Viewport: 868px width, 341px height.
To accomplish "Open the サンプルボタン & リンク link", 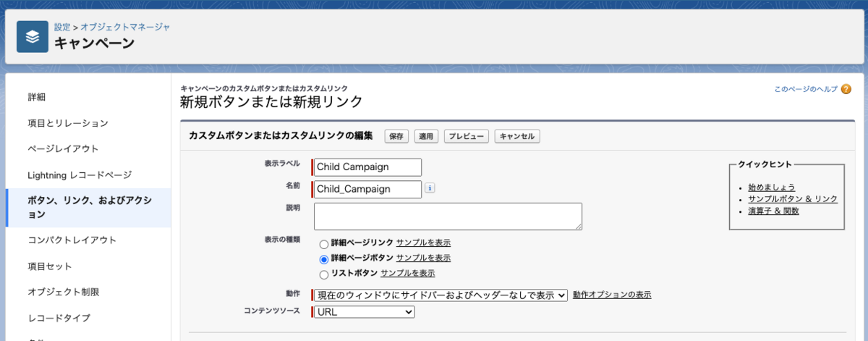I will (793, 199).
